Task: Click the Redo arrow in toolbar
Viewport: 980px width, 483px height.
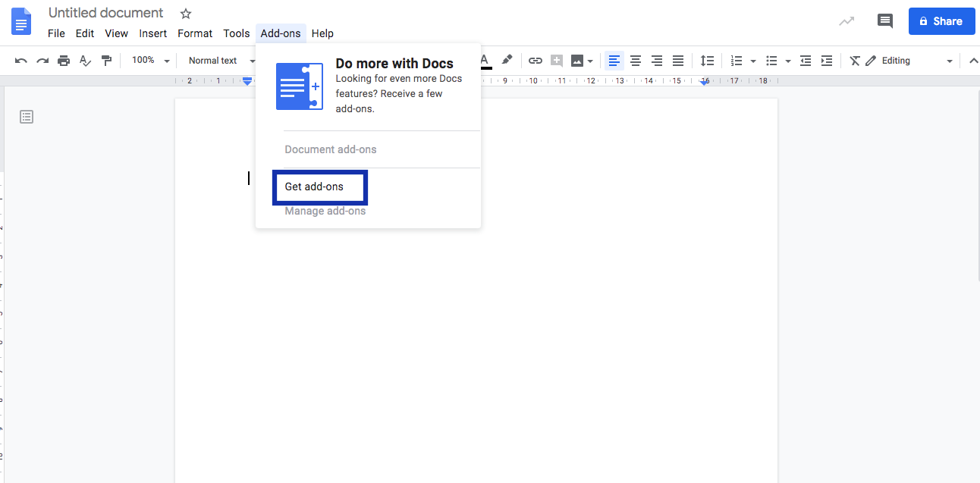Action: (42, 61)
